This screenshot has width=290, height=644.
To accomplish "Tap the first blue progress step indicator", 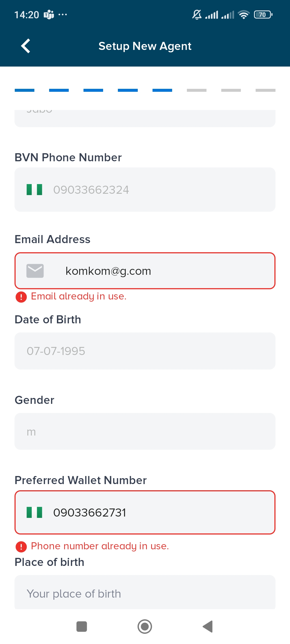I will (24, 90).
